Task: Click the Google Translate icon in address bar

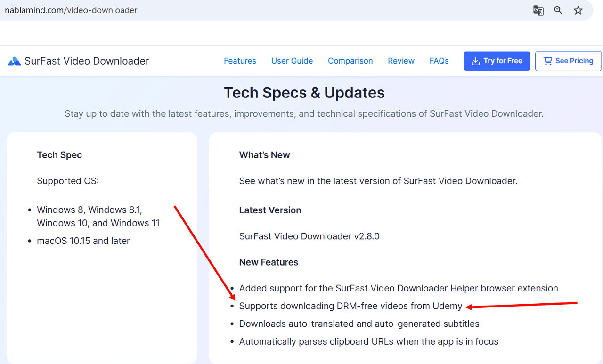Action: [538, 10]
